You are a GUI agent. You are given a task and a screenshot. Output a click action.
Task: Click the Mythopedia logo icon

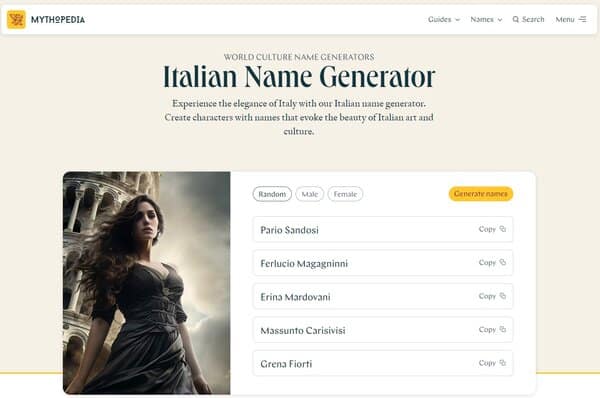(x=16, y=20)
